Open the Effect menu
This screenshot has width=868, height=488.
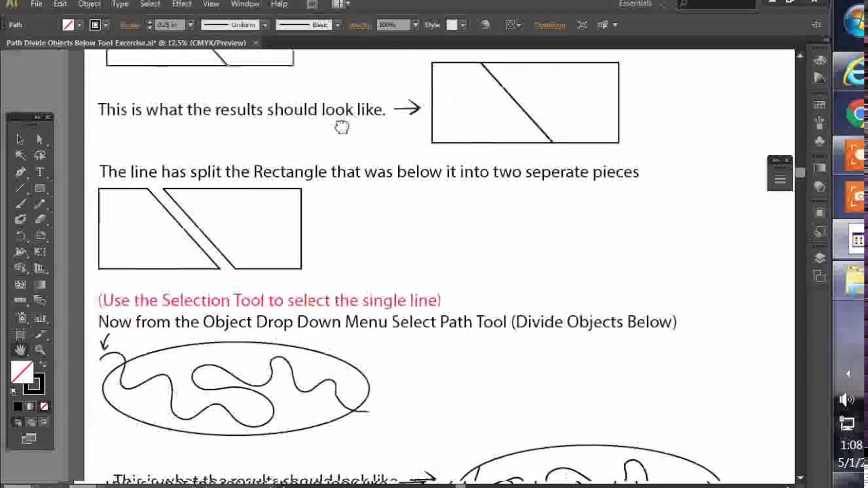[182, 4]
